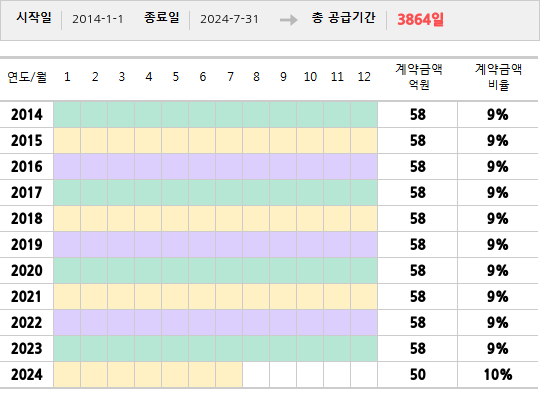Click the purple June cell of 2016

point(202,167)
